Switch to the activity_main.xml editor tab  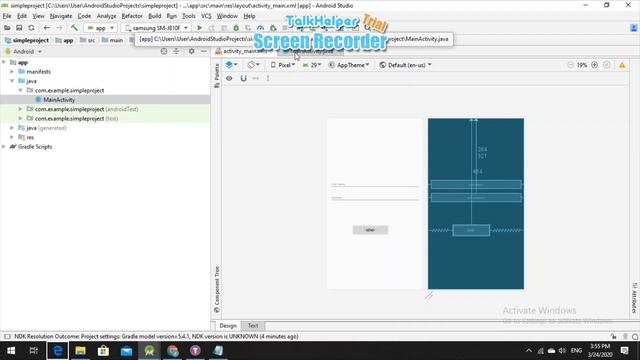point(244,51)
